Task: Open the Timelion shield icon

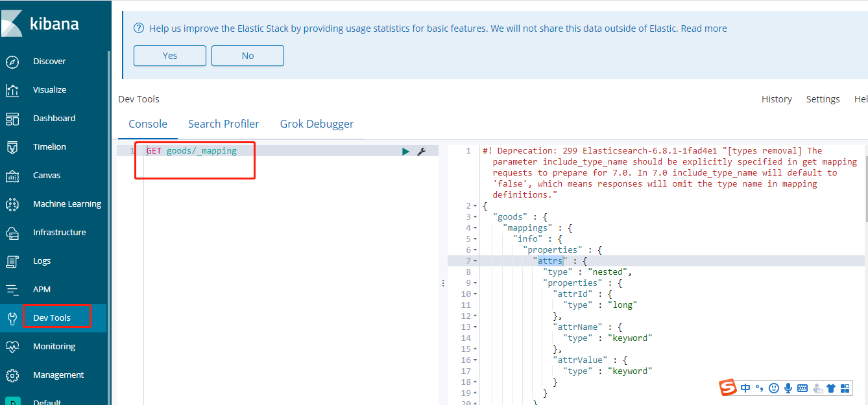Action: click(12, 147)
